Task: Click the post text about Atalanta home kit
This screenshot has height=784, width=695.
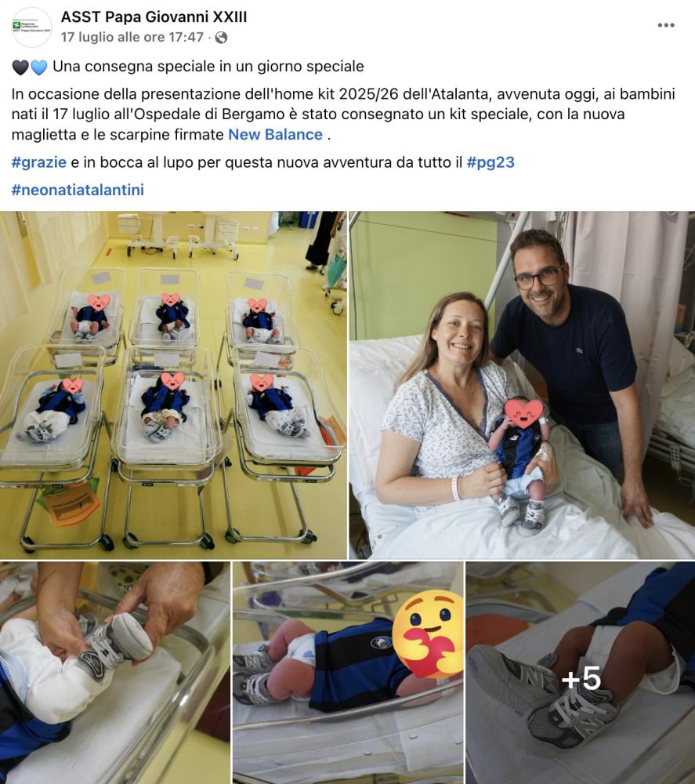Action: pyautogui.click(x=343, y=114)
